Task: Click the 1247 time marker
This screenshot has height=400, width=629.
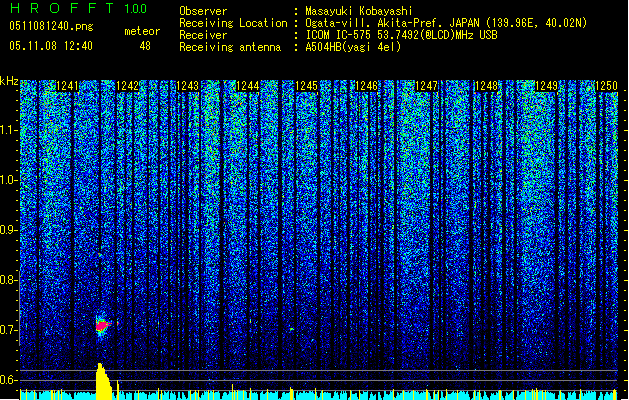Action: click(x=426, y=86)
